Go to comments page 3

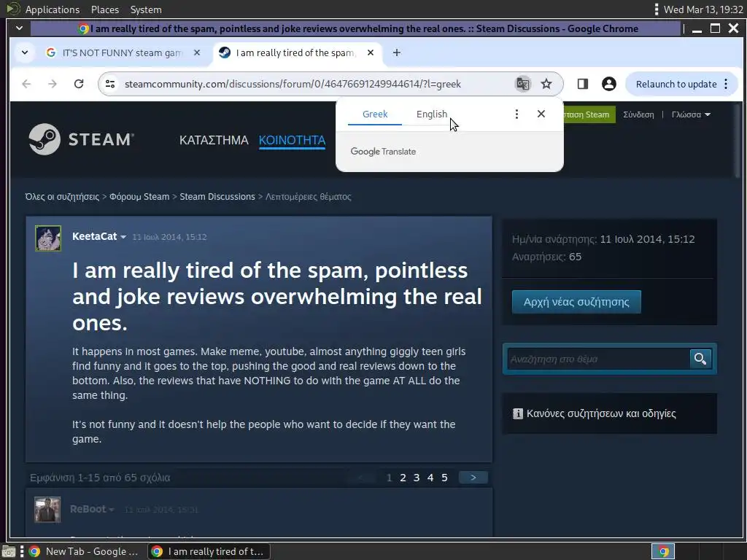417,478
